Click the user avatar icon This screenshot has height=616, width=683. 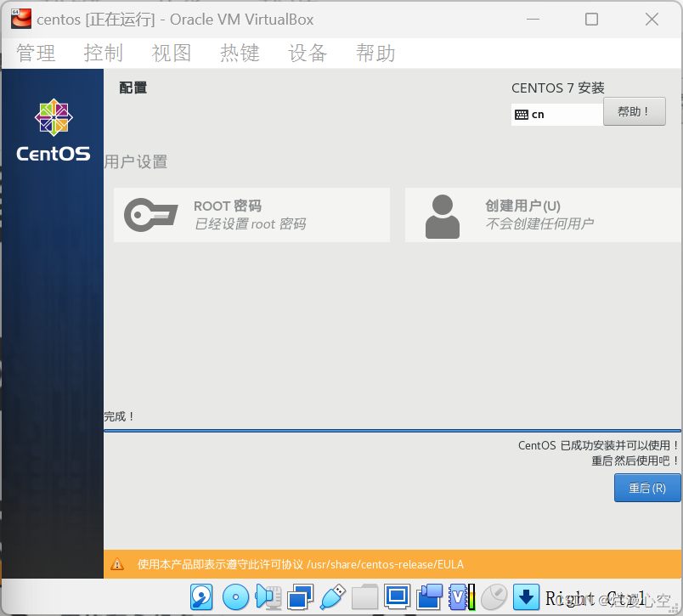pos(442,217)
